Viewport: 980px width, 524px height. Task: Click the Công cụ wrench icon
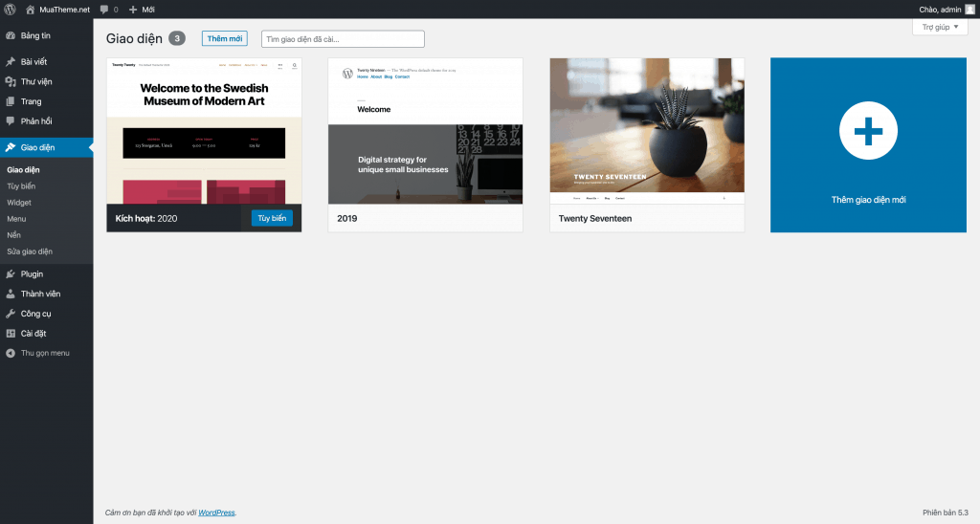pos(11,314)
